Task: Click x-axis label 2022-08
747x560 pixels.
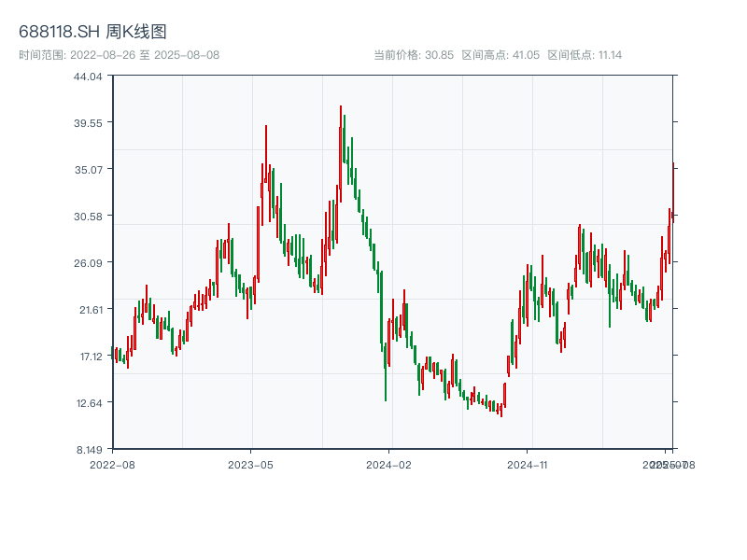Action: tap(112, 465)
